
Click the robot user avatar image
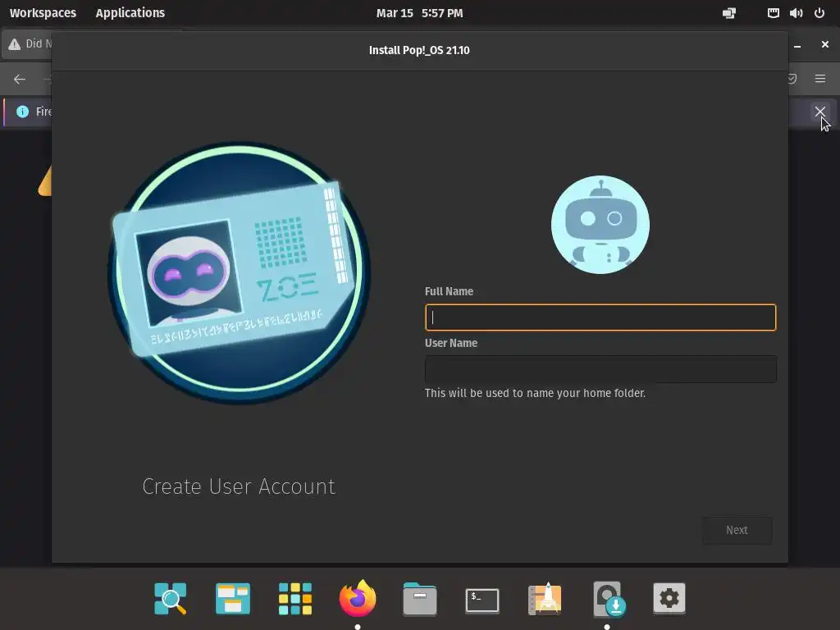click(x=600, y=225)
